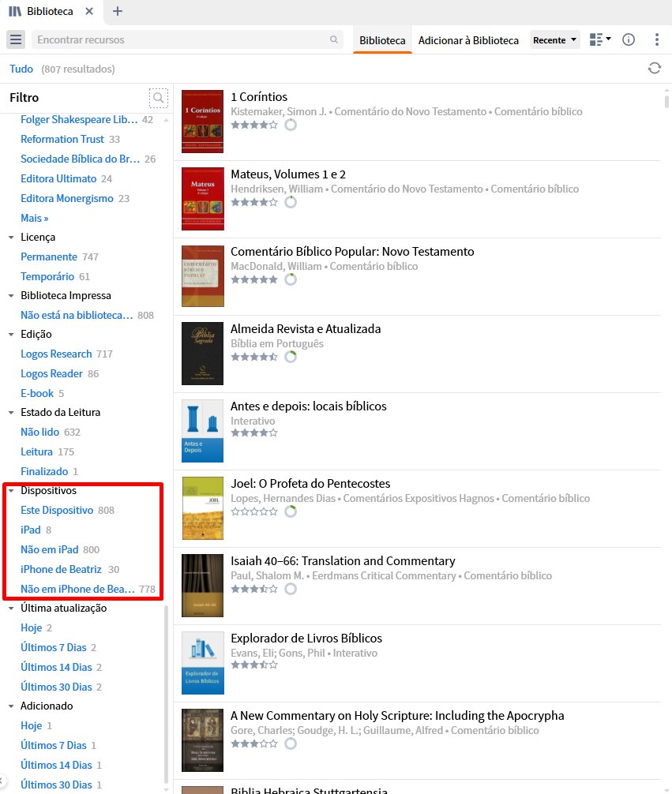The height and width of the screenshot is (794, 672).
Task: Filter by Editora Monergismo publisher
Action: point(67,199)
